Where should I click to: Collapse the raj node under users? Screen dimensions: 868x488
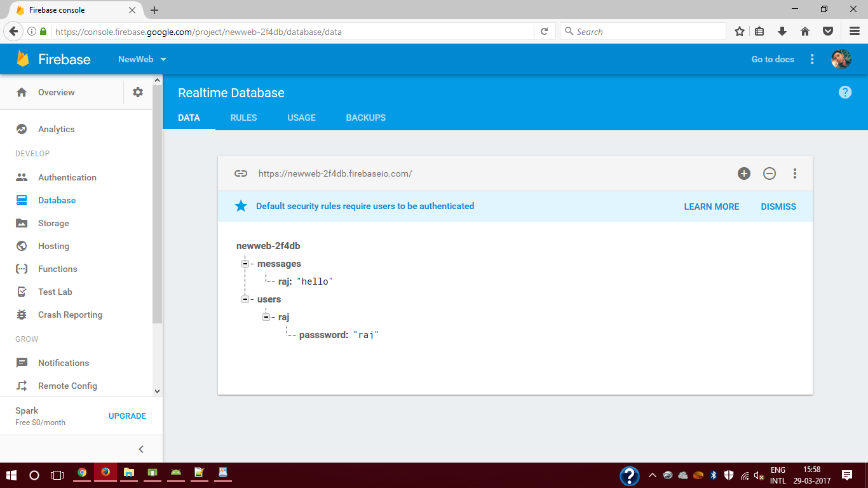[266, 317]
